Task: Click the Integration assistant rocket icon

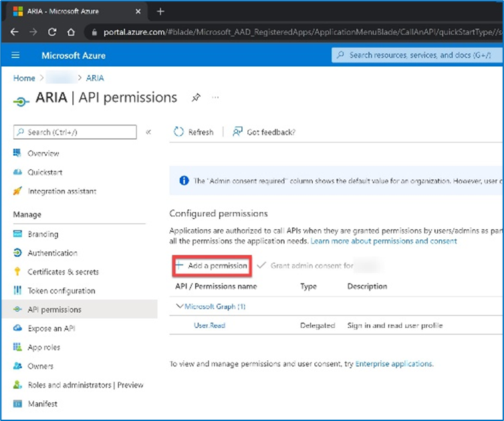Action: click(x=17, y=191)
